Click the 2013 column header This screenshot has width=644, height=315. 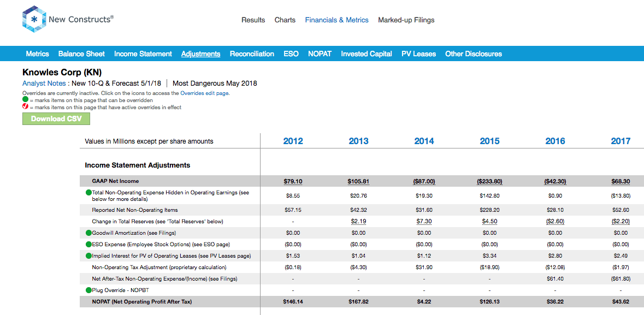(358, 141)
